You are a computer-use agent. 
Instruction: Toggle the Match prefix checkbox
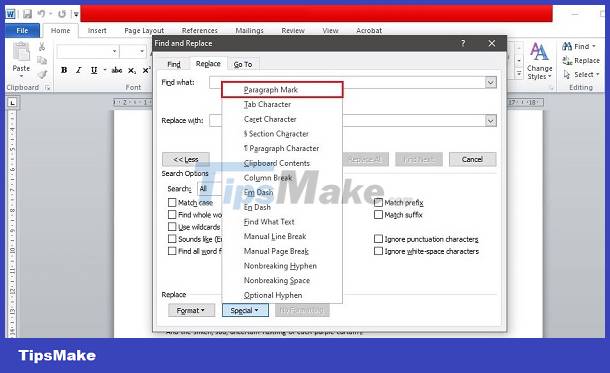pyautogui.click(x=378, y=203)
